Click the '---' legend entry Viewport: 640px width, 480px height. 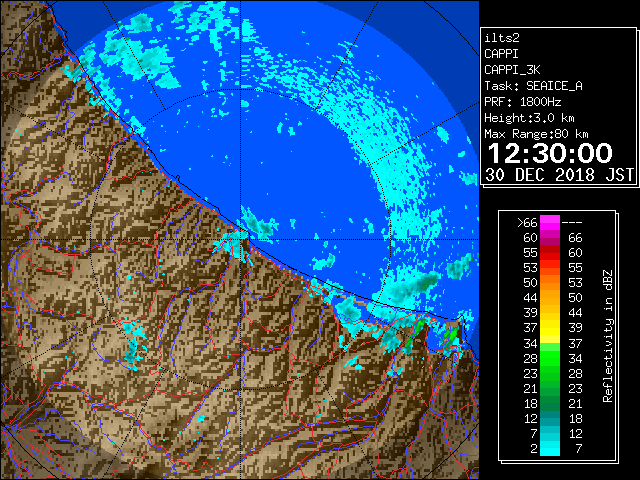coord(572,223)
